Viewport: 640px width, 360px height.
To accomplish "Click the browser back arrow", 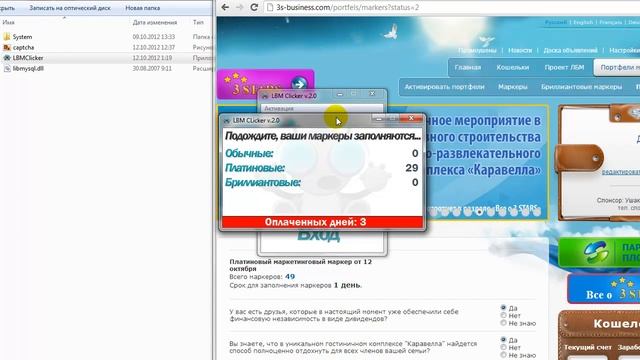I will (x=225, y=7).
